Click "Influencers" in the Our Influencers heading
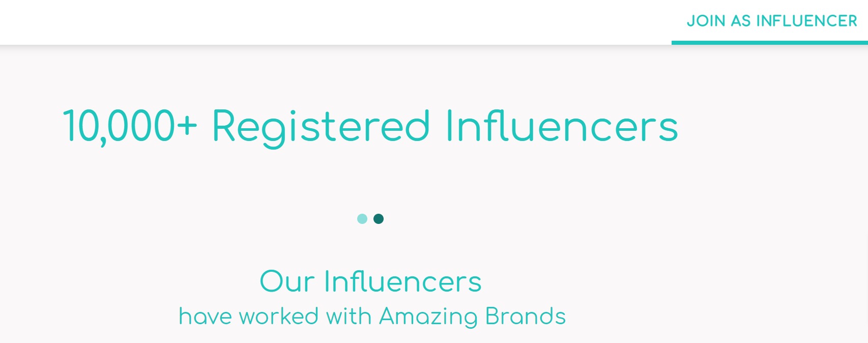Screen dimensions: 868x343 click(x=402, y=281)
